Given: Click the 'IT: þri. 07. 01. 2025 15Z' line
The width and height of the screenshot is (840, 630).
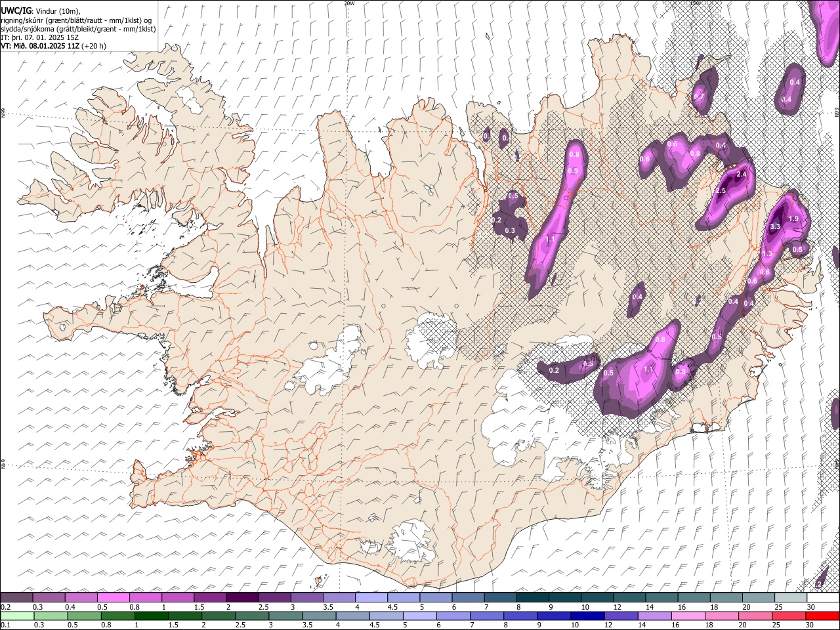Looking at the screenshot, I should 40,37.
